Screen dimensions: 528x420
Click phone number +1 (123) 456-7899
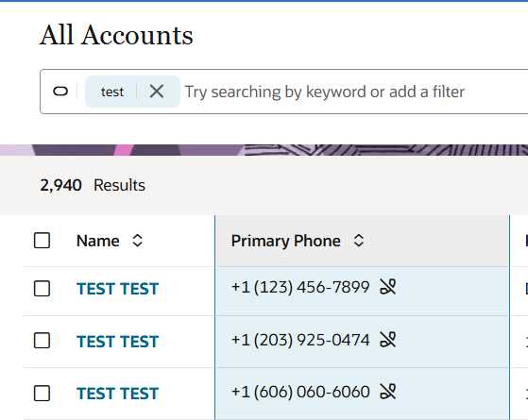tap(300, 287)
